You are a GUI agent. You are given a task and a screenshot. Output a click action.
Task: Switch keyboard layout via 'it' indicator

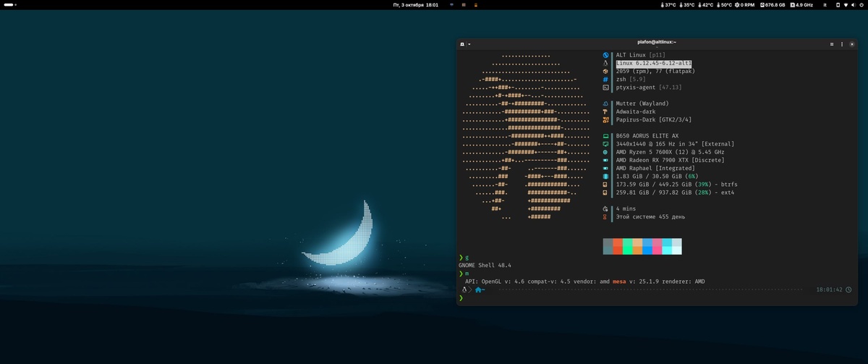pos(825,5)
